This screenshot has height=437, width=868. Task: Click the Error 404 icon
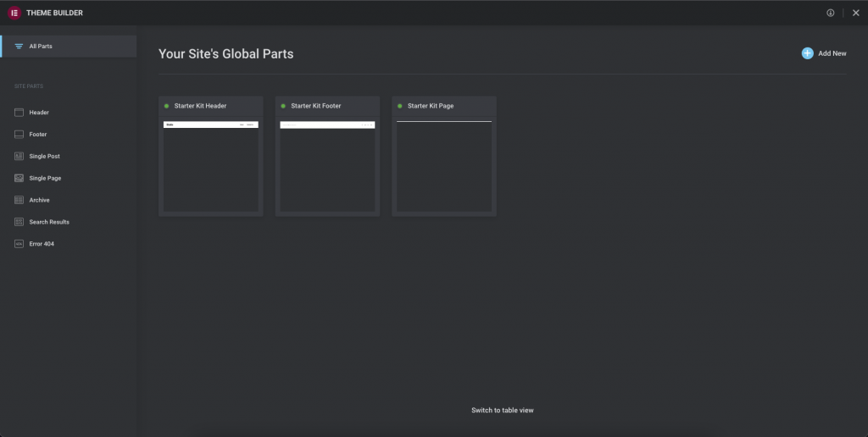(19, 244)
